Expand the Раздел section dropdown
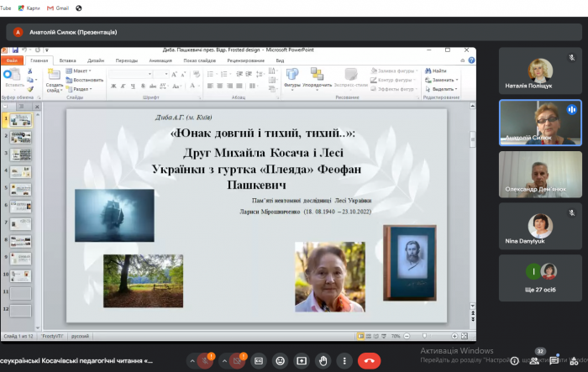The image size is (588, 372). pyautogui.click(x=82, y=89)
